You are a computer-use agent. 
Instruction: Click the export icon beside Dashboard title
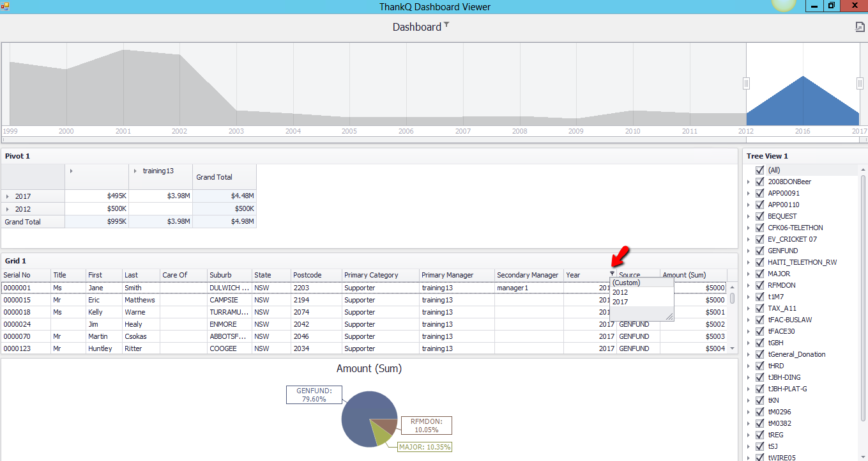tap(860, 27)
